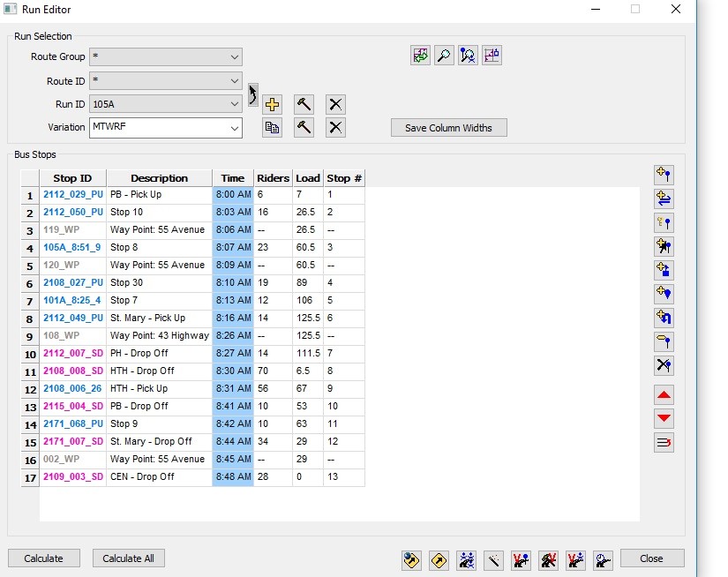Screen dimensions: 728x577
Task: Click the plus with blue square arrow icon
Action: pyautogui.click(x=664, y=270)
